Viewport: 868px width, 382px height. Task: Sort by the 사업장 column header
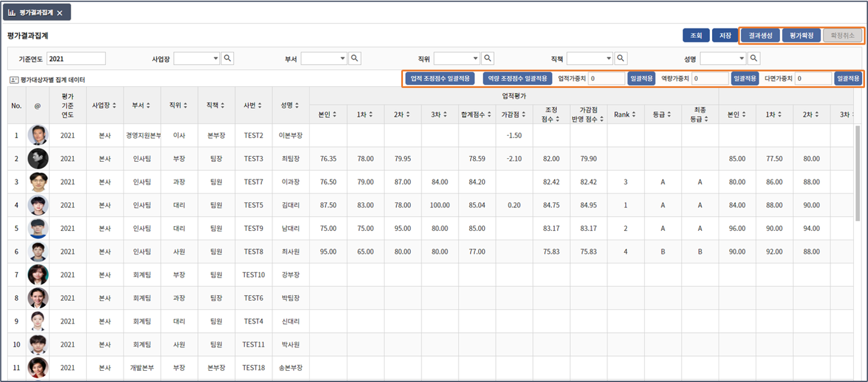pos(105,105)
